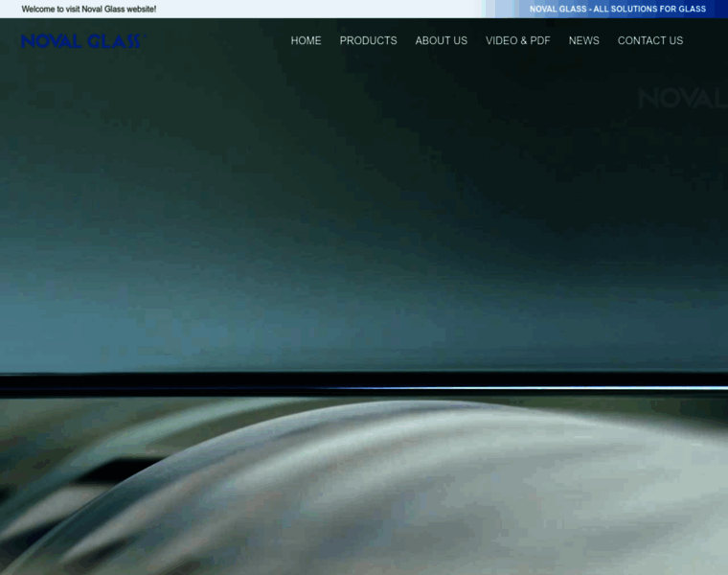The image size is (728, 575).
Task: Open the HOME menu item
Action: 306,41
